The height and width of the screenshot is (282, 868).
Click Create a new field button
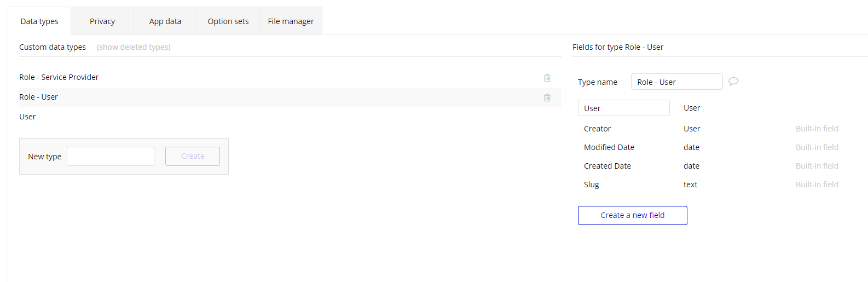[x=632, y=215]
